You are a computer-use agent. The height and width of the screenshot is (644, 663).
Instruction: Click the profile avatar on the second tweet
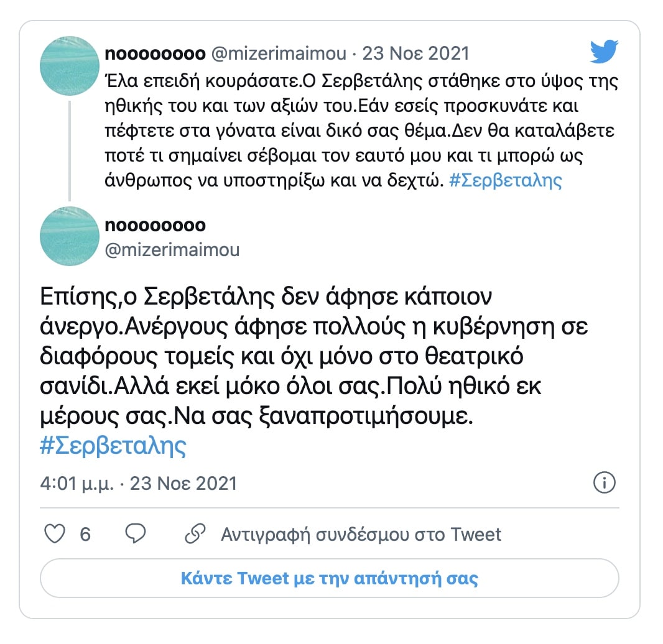click(x=69, y=236)
